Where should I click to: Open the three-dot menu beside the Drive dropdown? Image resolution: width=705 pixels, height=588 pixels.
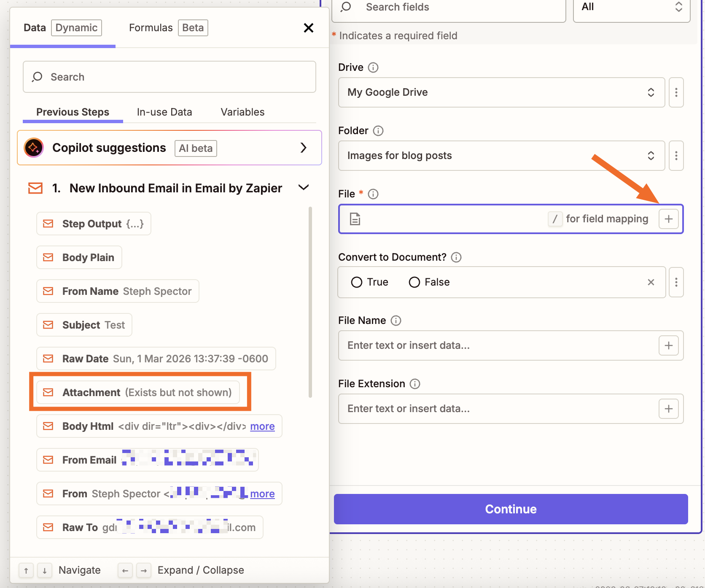[676, 92]
